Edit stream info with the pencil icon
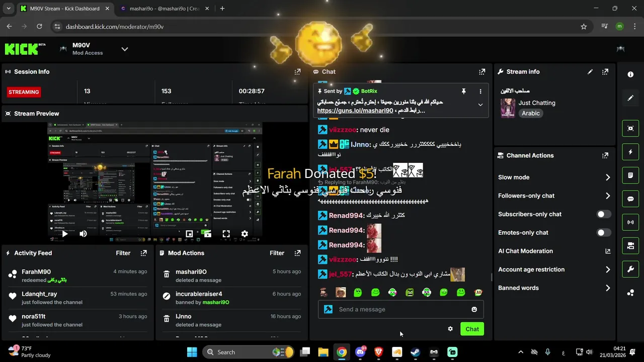This screenshot has width=644, height=362. (590, 72)
